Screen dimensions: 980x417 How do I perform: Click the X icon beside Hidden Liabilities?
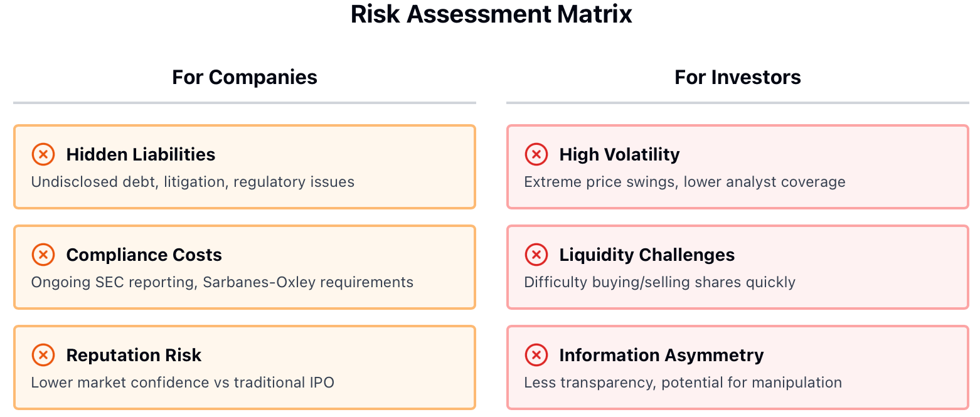pyautogui.click(x=43, y=154)
